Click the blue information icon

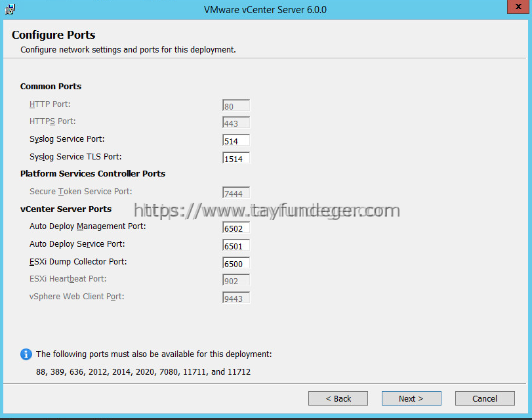point(26,354)
